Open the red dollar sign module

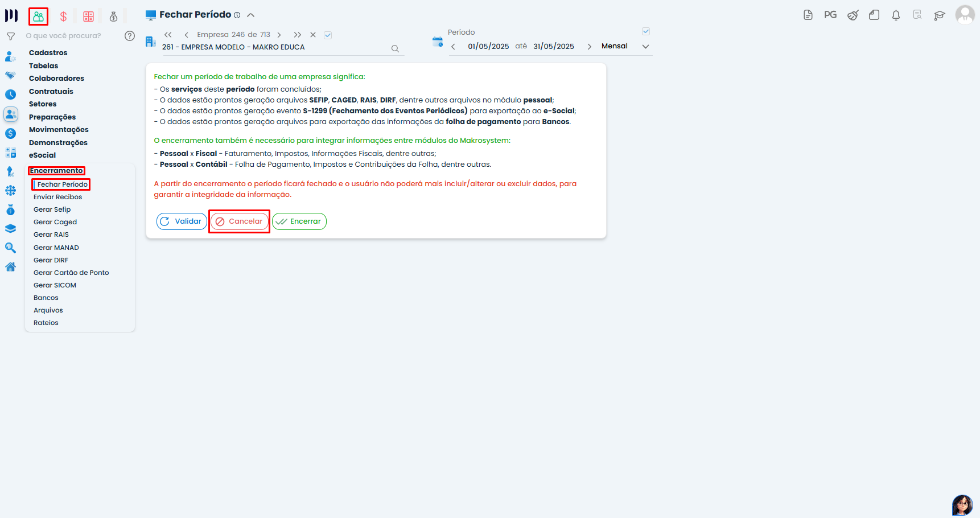[x=63, y=17]
